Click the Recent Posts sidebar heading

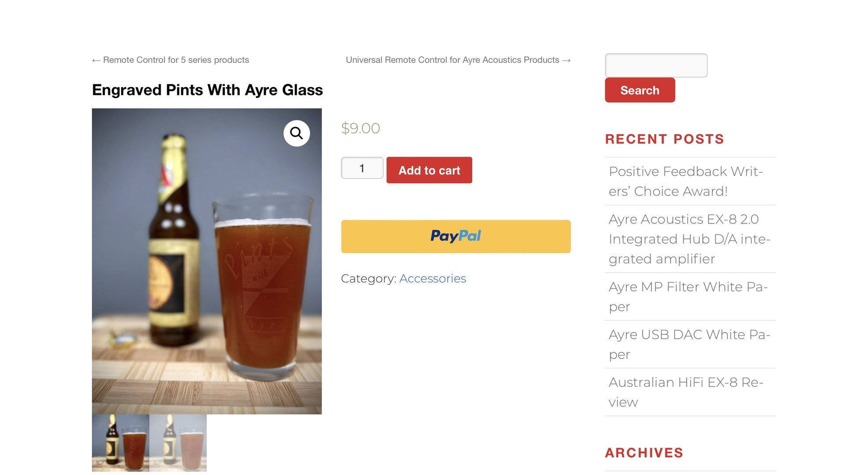[664, 139]
